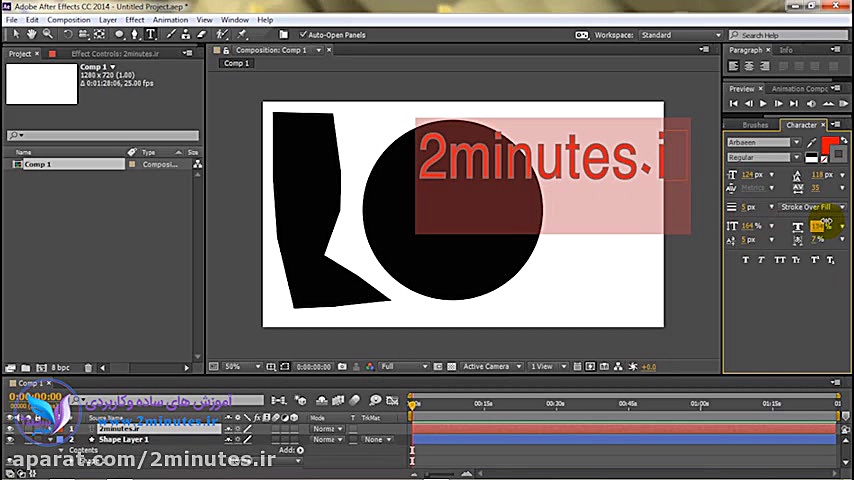Toggle visibility of 2minutes.ir text layer
The height and width of the screenshot is (480, 854).
point(11,429)
